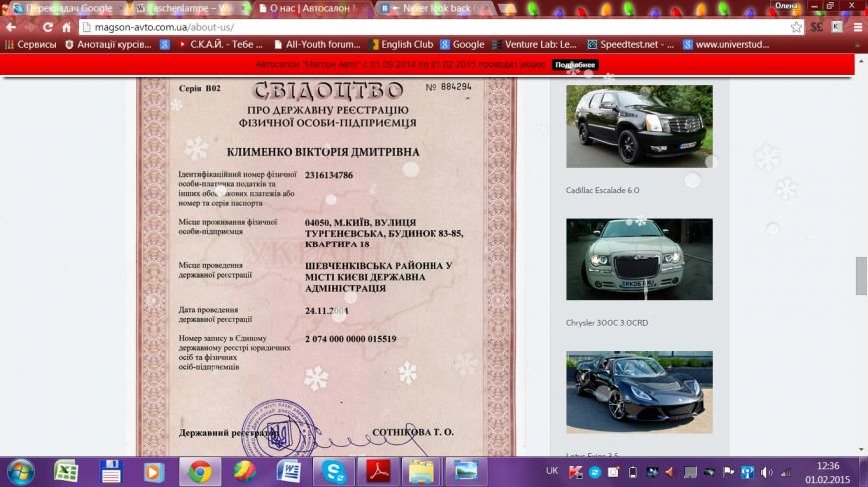Click the $£ currency extension icon
This screenshot has width=868, height=487.
(816, 27)
